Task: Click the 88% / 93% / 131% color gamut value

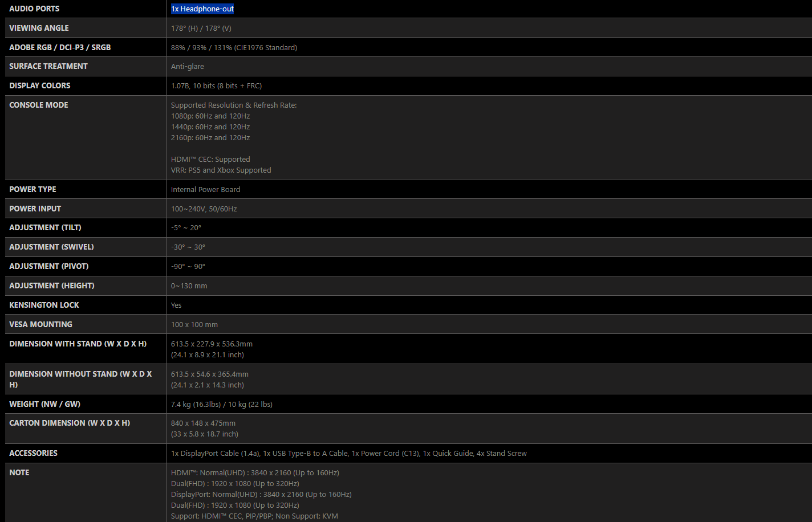Action: pos(234,48)
